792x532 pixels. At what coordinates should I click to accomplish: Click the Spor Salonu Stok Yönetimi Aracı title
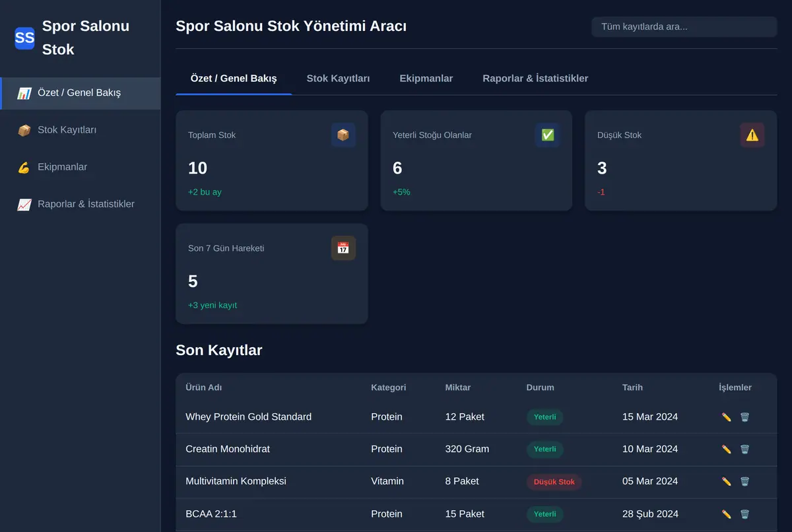coord(291,26)
